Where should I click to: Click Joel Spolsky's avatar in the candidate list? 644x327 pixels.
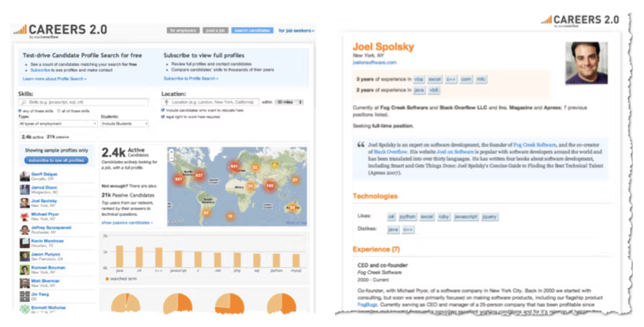tap(24, 203)
